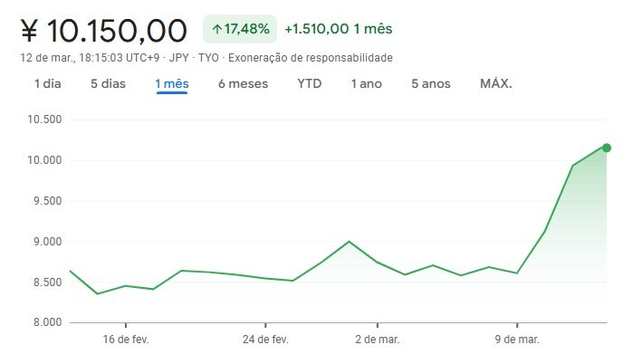Show the MÁX. time range
Viewport: 642px width, 364px height.
(496, 84)
